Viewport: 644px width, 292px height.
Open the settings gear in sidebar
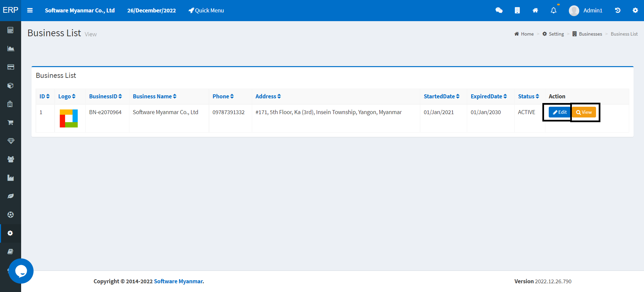tap(10, 233)
